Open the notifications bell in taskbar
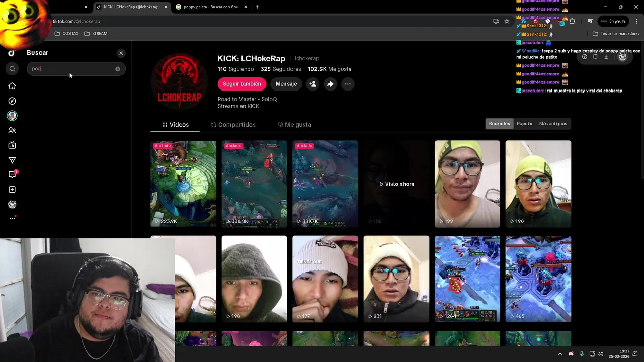The image size is (644, 362). tap(634, 354)
